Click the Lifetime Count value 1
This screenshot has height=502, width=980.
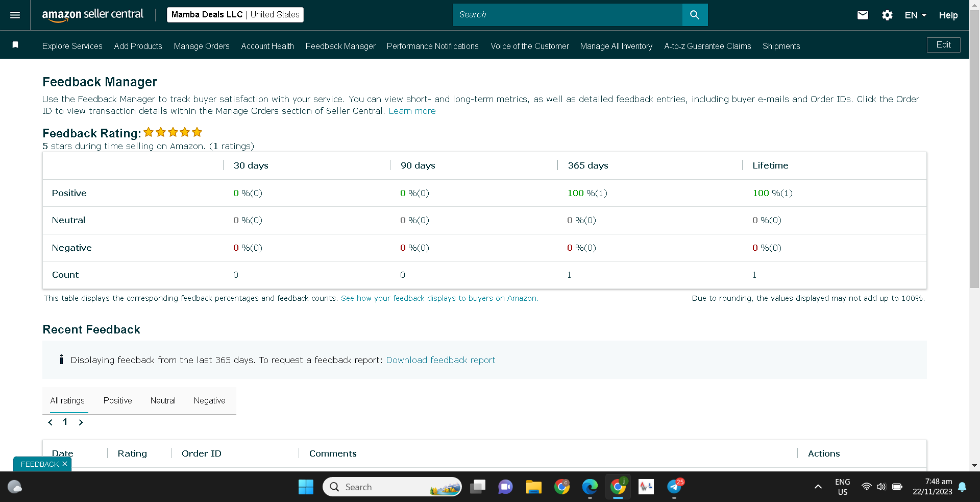click(x=754, y=275)
